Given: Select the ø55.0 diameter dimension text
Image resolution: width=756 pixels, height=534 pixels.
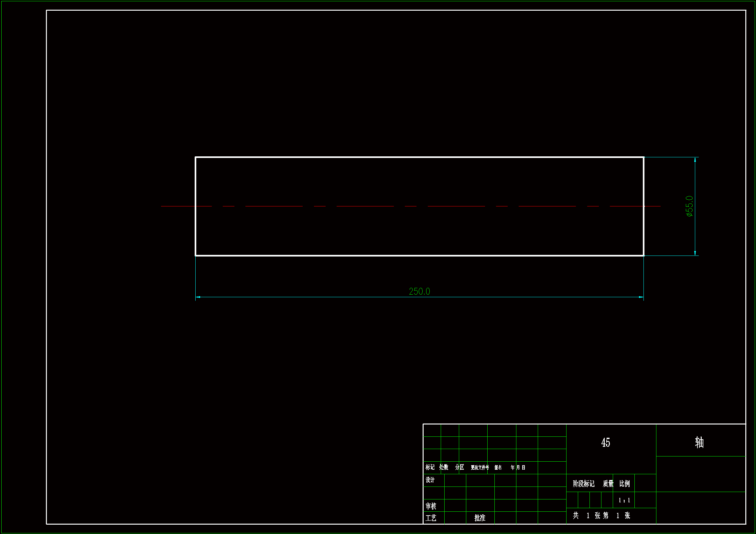Looking at the screenshot, I should coord(689,206).
